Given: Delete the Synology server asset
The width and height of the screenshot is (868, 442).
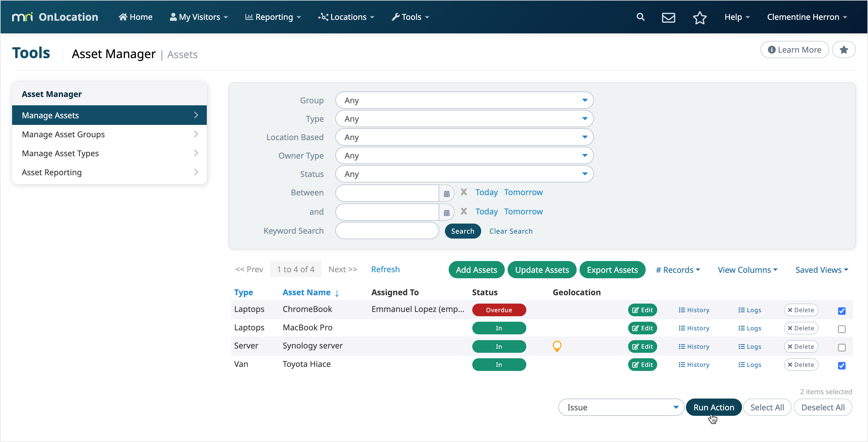Looking at the screenshot, I should (801, 346).
